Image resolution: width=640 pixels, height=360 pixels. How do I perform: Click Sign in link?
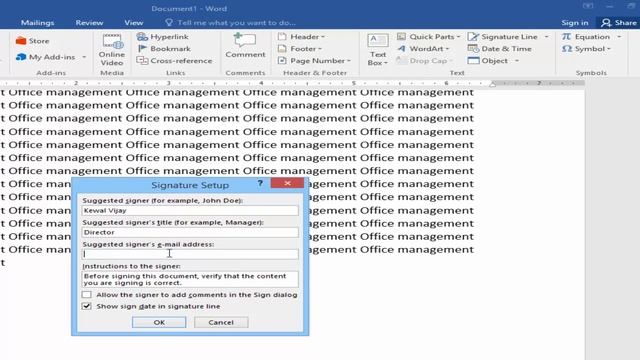[575, 22]
